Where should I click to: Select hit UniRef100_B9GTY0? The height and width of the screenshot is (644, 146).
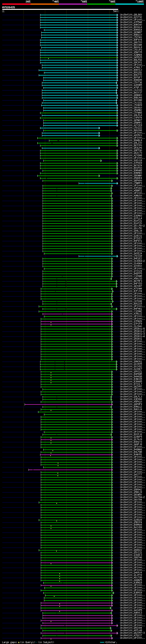(x=131, y=75)
